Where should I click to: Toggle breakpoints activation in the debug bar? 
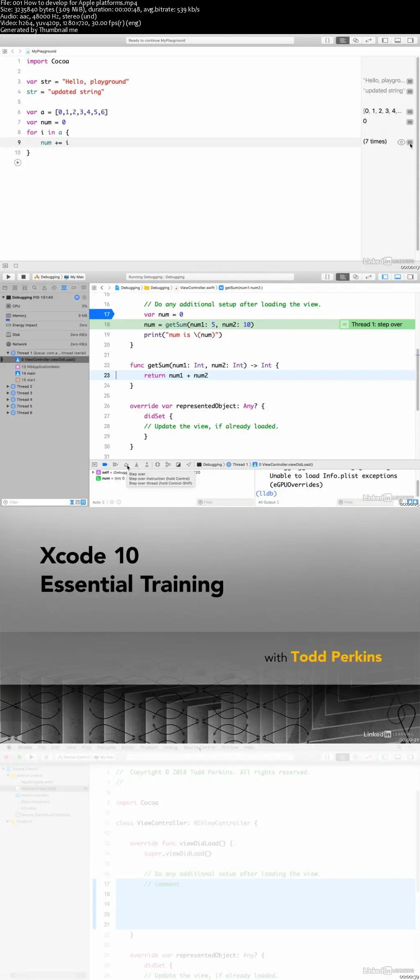[105, 464]
